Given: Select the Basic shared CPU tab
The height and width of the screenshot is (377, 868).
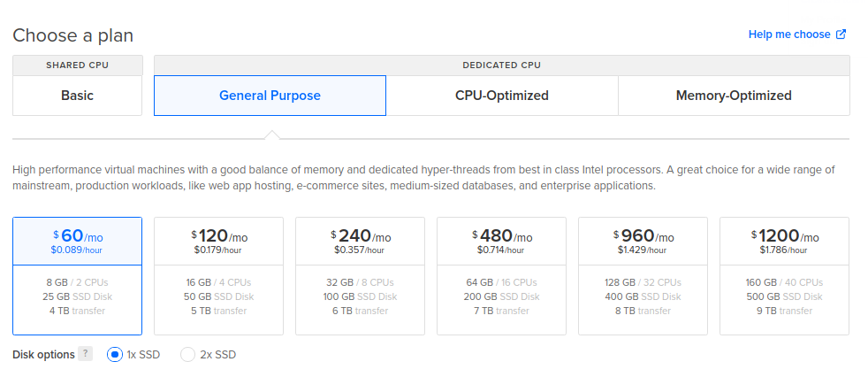Looking at the screenshot, I should click(77, 96).
